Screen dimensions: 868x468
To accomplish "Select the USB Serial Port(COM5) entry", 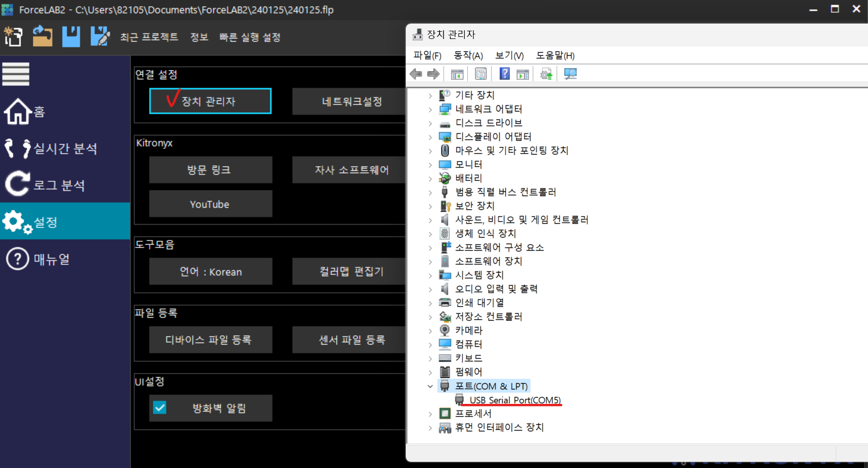I will click(x=515, y=400).
